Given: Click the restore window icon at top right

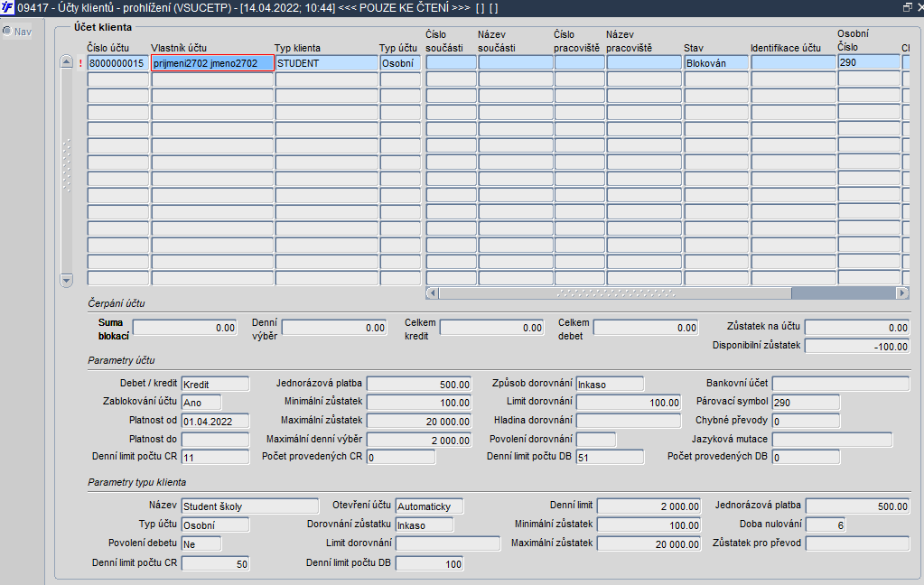Looking at the screenshot, I should (x=908, y=7).
